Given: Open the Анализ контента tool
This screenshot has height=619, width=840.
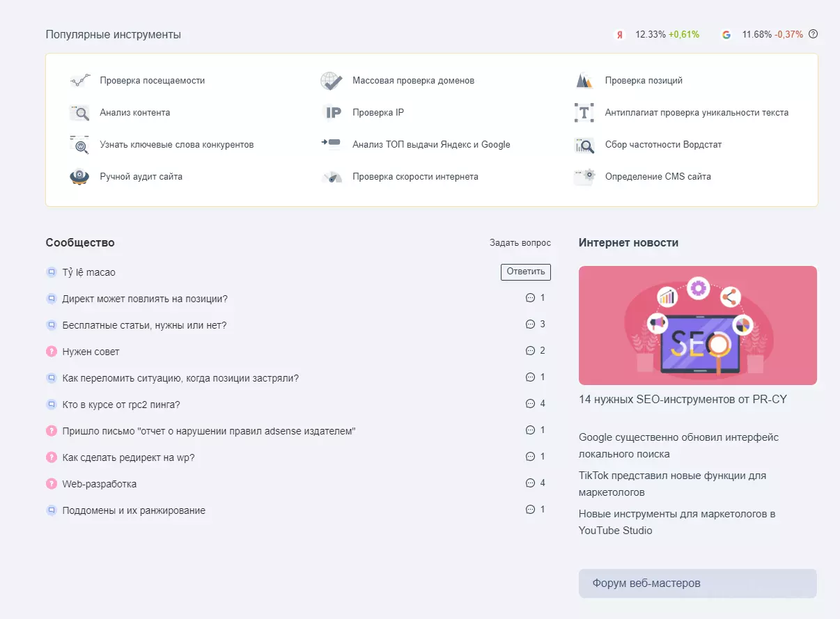Looking at the screenshot, I should pyautogui.click(x=134, y=112).
